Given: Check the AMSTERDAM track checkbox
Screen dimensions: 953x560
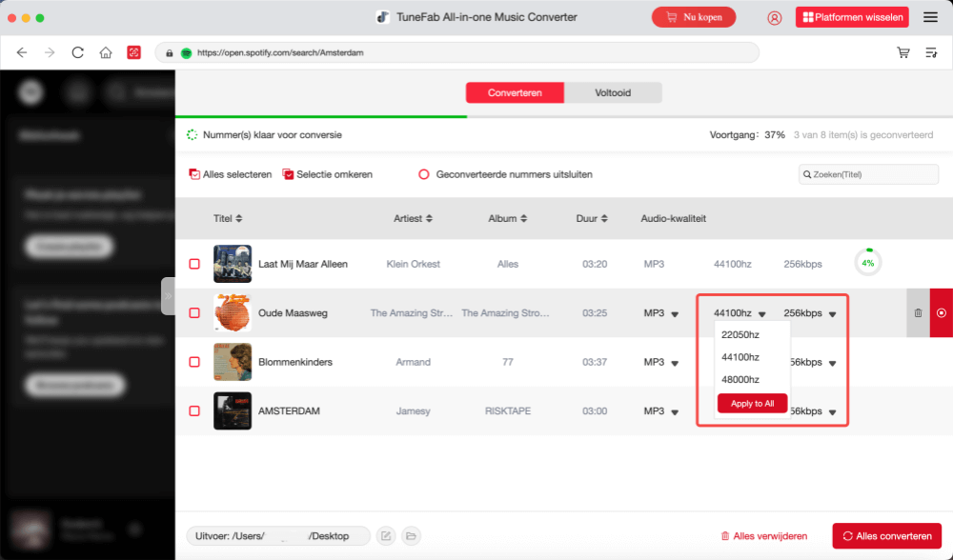Looking at the screenshot, I should (194, 411).
